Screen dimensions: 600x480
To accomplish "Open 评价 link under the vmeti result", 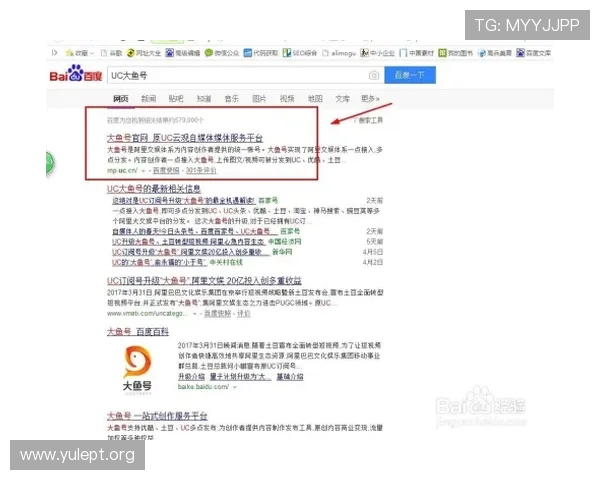I will click(244, 313).
